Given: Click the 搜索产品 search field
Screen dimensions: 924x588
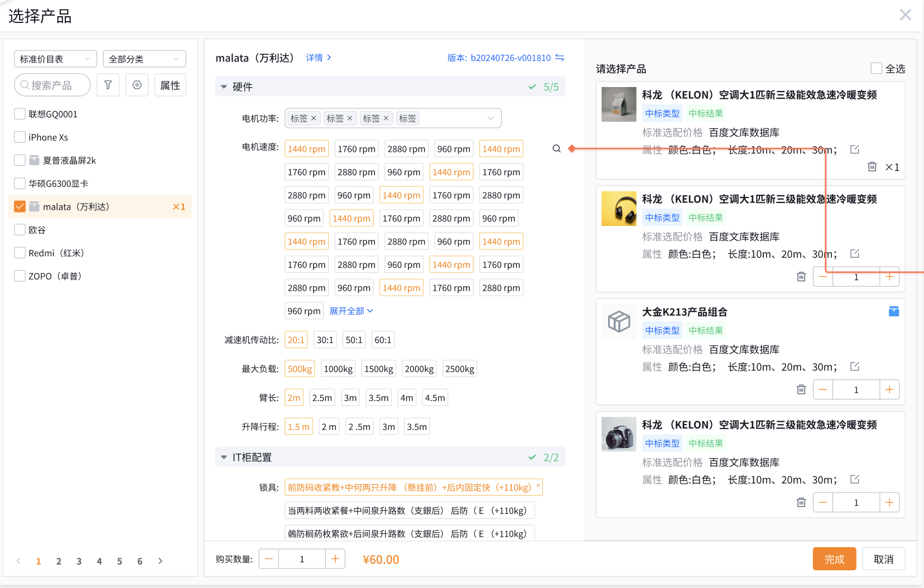Looking at the screenshot, I should click(52, 85).
